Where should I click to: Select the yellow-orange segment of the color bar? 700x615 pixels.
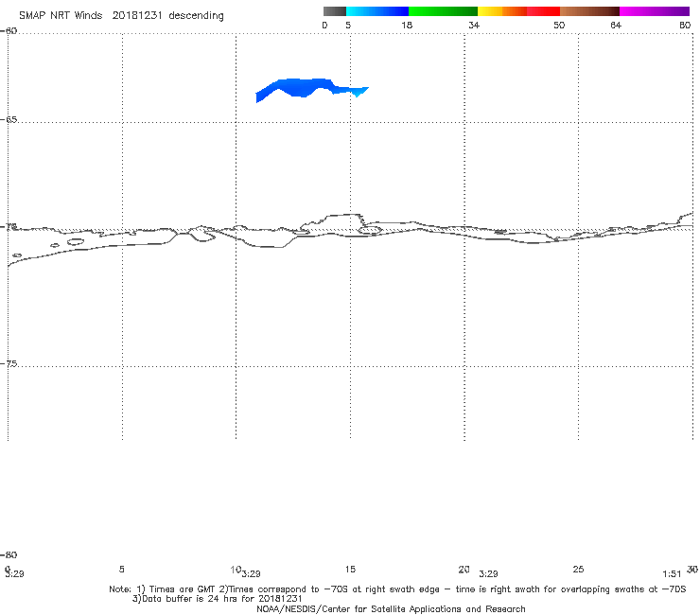502,11
